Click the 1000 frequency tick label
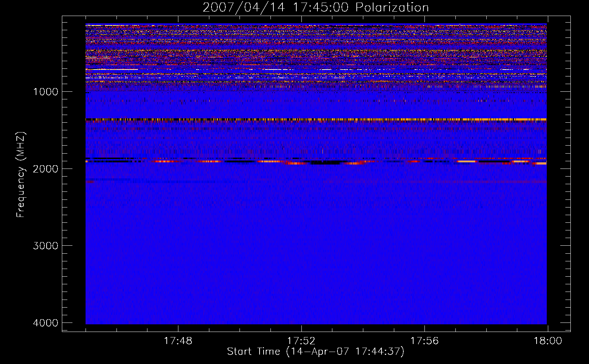 46,91
